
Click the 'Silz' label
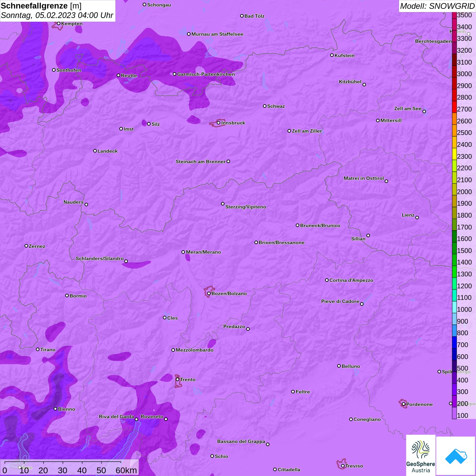coord(156,124)
